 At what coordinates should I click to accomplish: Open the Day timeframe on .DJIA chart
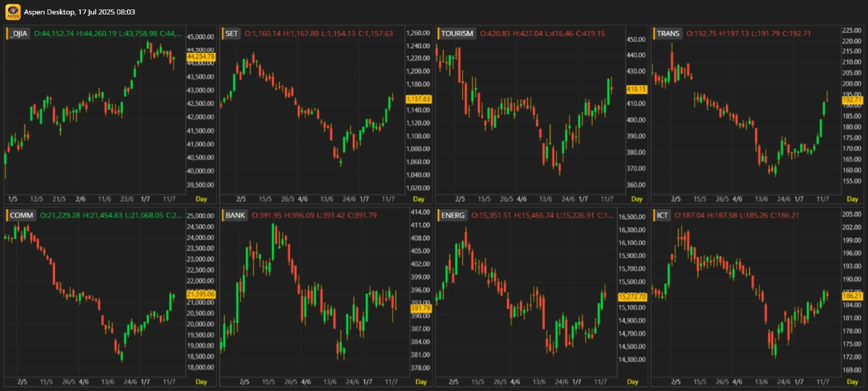pos(202,199)
